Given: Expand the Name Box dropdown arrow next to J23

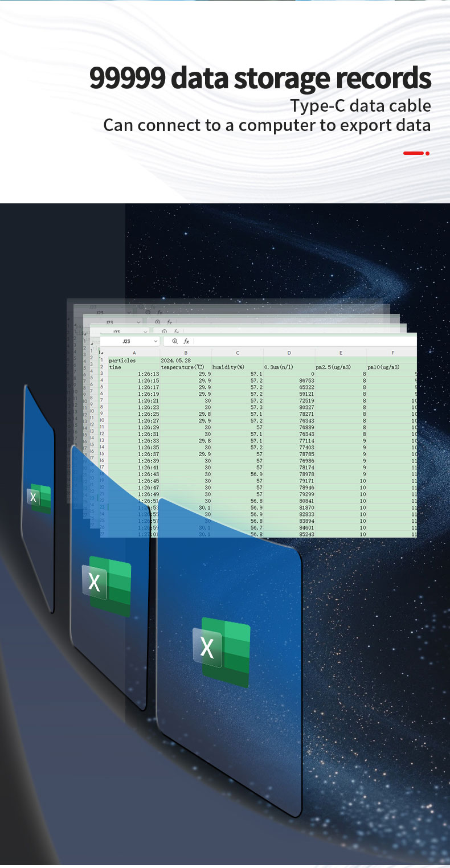Looking at the screenshot, I should point(155,341).
